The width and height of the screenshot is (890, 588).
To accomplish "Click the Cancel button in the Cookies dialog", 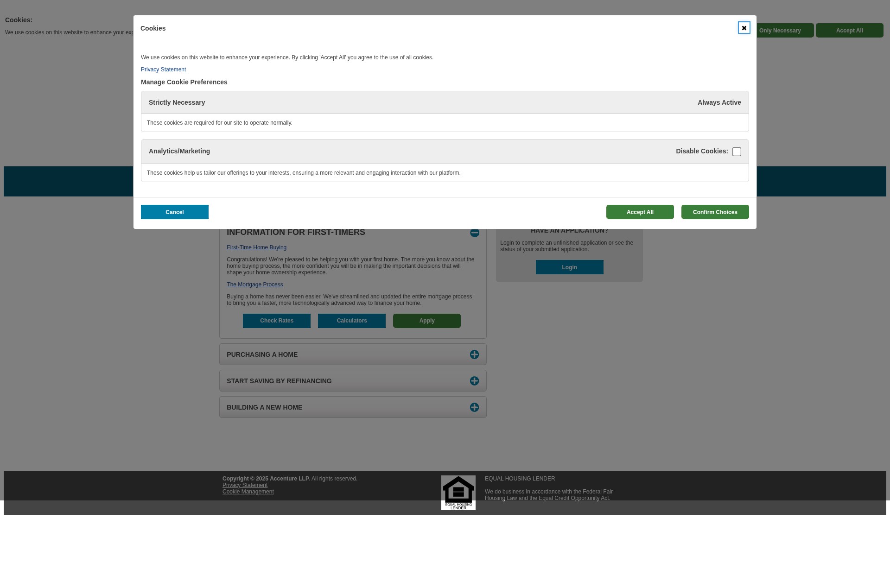I will (x=175, y=212).
